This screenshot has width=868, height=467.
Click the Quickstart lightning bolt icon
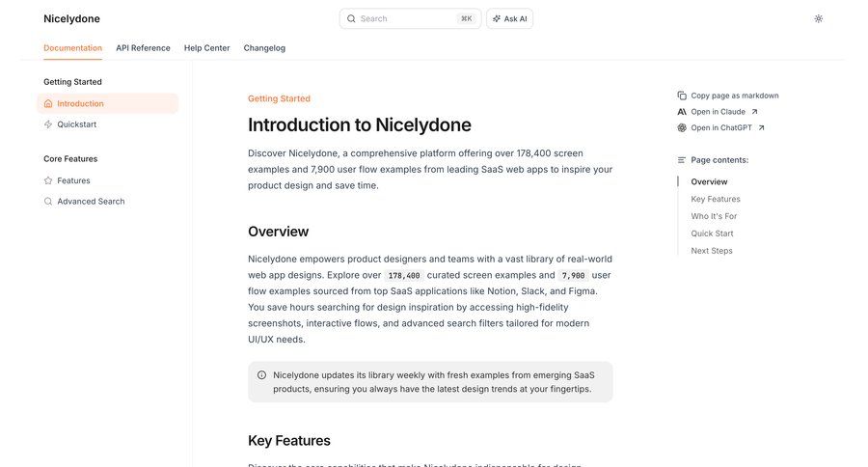(x=48, y=124)
